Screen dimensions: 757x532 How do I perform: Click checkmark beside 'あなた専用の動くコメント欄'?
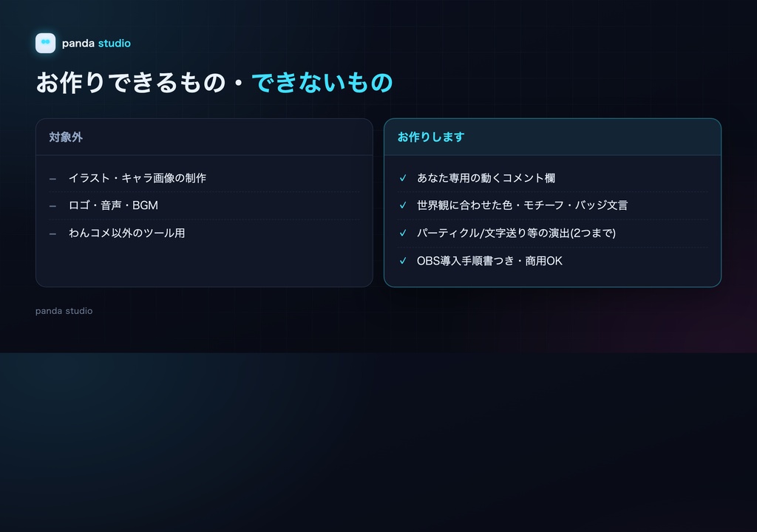pyautogui.click(x=403, y=178)
